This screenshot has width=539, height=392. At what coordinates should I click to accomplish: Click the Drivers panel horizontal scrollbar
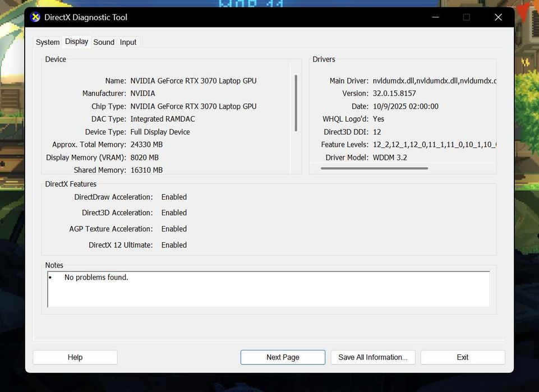click(374, 168)
